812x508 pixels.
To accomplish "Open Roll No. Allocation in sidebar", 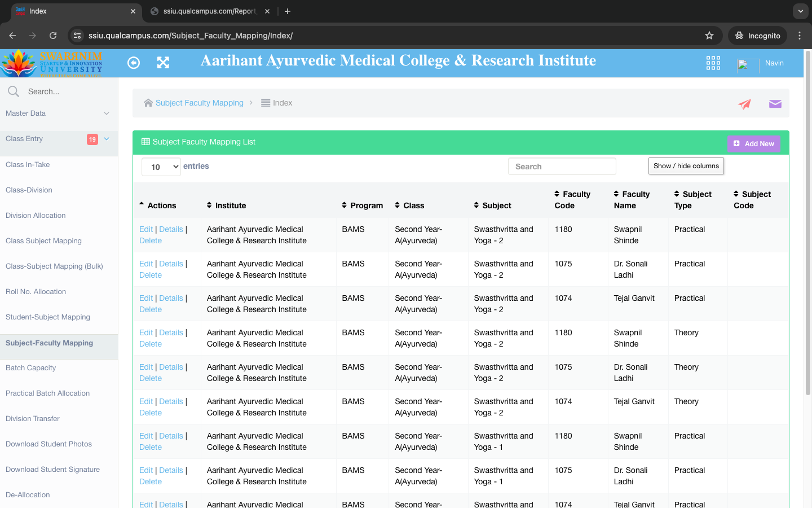I will click(x=36, y=292).
